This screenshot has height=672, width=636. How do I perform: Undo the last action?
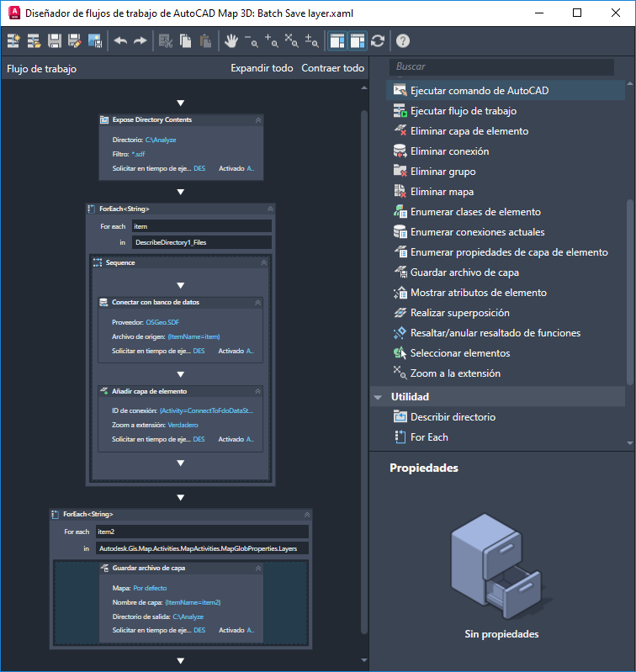coord(120,41)
